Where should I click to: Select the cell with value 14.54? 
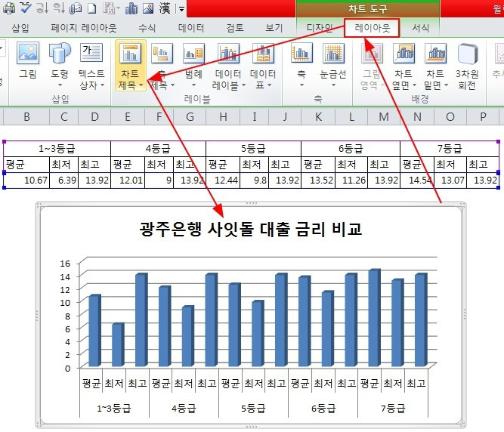(417, 181)
